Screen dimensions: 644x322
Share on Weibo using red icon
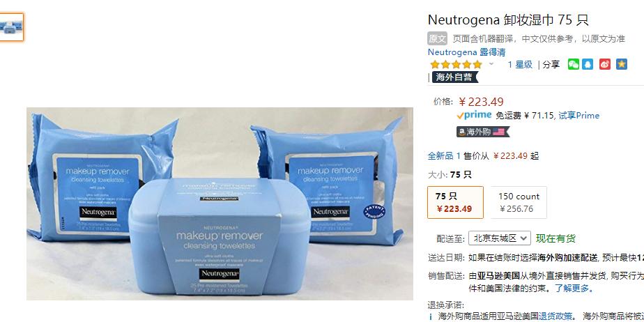pyautogui.click(x=605, y=65)
